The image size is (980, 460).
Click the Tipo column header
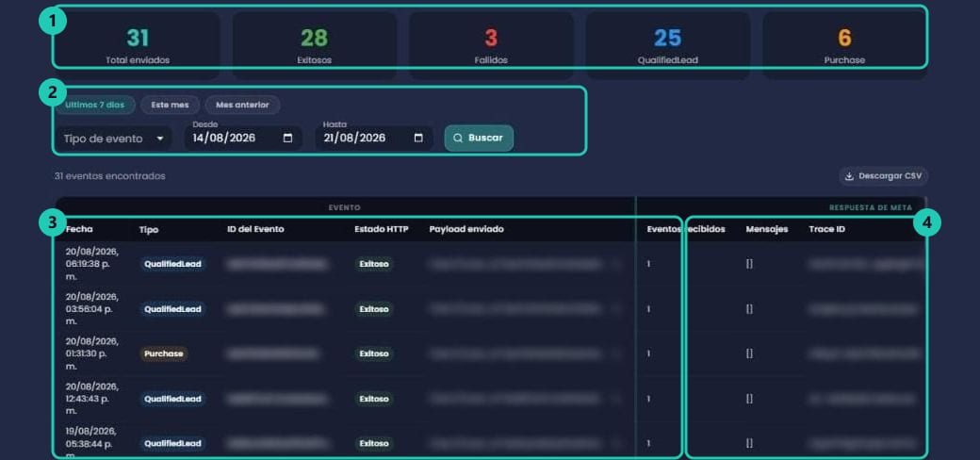[149, 229]
